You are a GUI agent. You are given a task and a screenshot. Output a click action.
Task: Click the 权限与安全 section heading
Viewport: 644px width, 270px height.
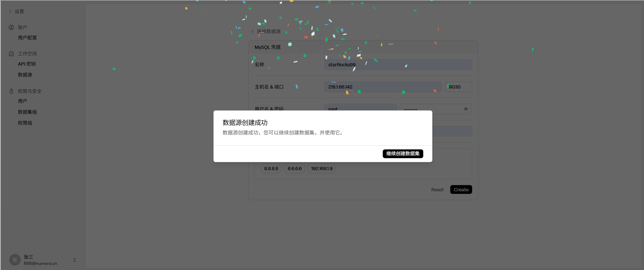point(30,91)
